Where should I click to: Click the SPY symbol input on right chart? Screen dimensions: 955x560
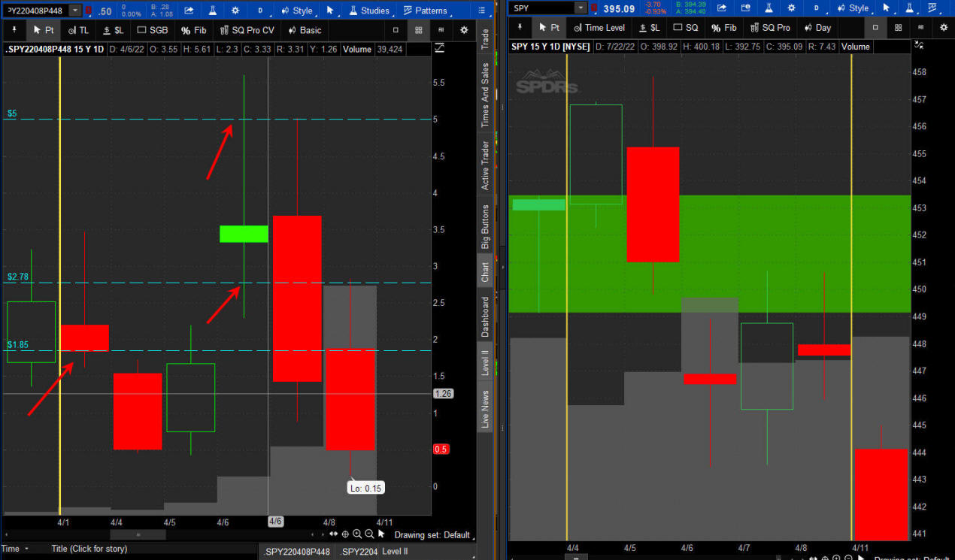pyautogui.click(x=541, y=8)
